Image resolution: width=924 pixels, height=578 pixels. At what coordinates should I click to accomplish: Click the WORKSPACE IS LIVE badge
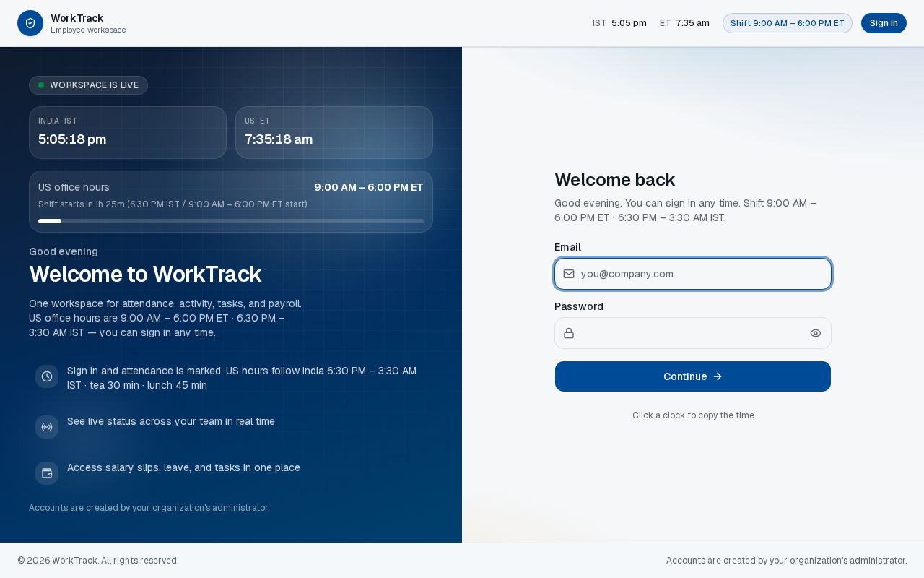(x=88, y=85)
